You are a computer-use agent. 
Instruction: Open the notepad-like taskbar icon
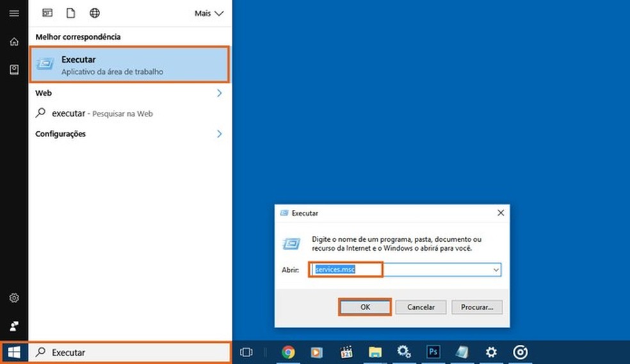[x=462, y=352]
